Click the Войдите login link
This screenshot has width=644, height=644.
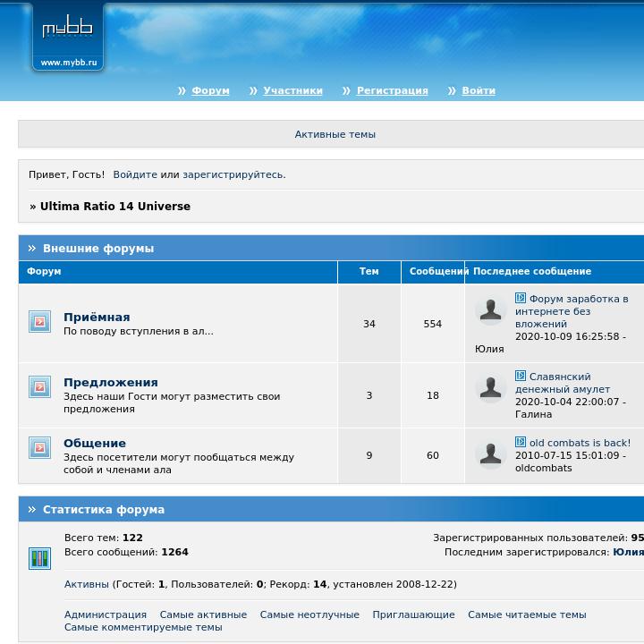click(x=135, y=174)
